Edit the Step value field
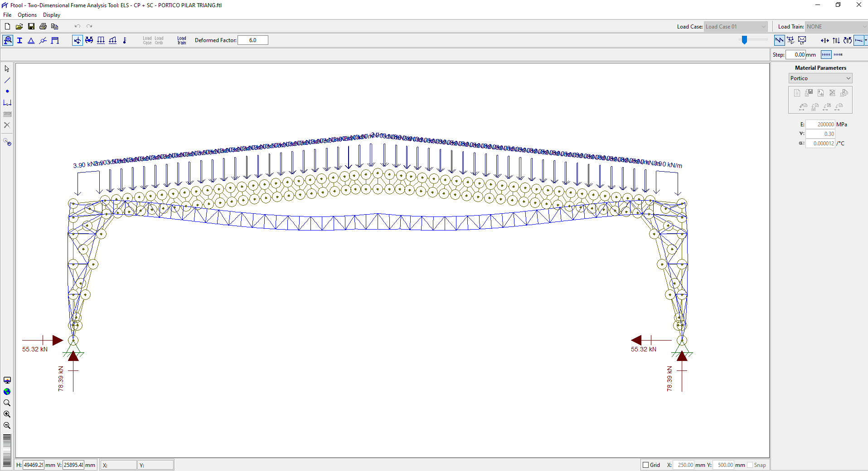 click(x=795, y=55)
